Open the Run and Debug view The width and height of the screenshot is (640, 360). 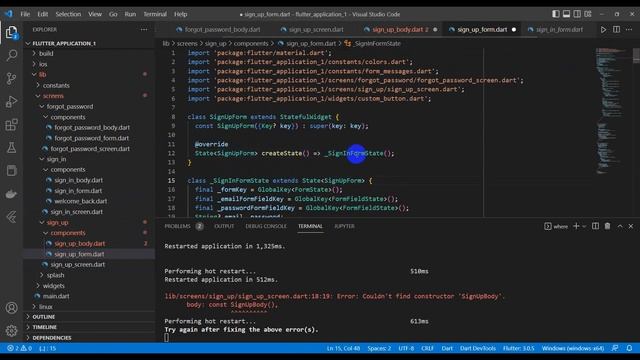(x=11, y=101)
